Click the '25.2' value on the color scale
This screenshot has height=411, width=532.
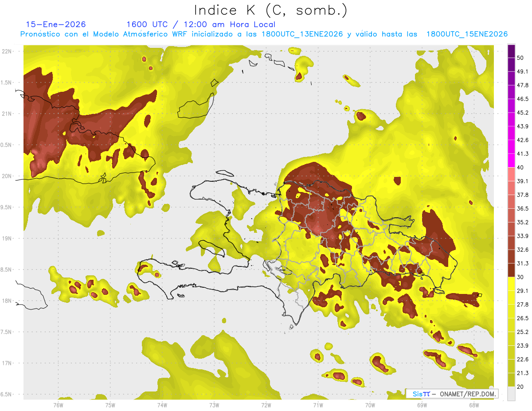pyautogui.click(x=522, y=332)
